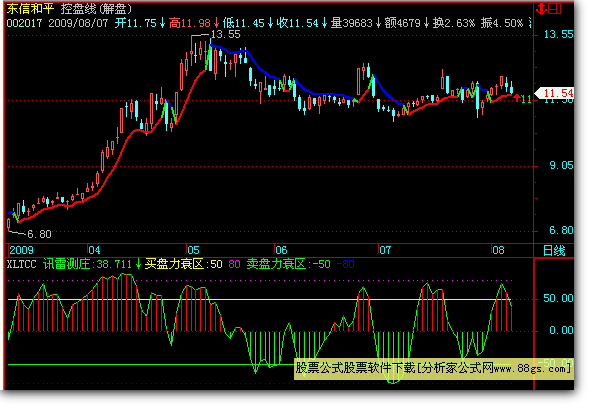Click the magenta 80 parameter value
This screenshot has width=589, height=405.
[234, 264]
